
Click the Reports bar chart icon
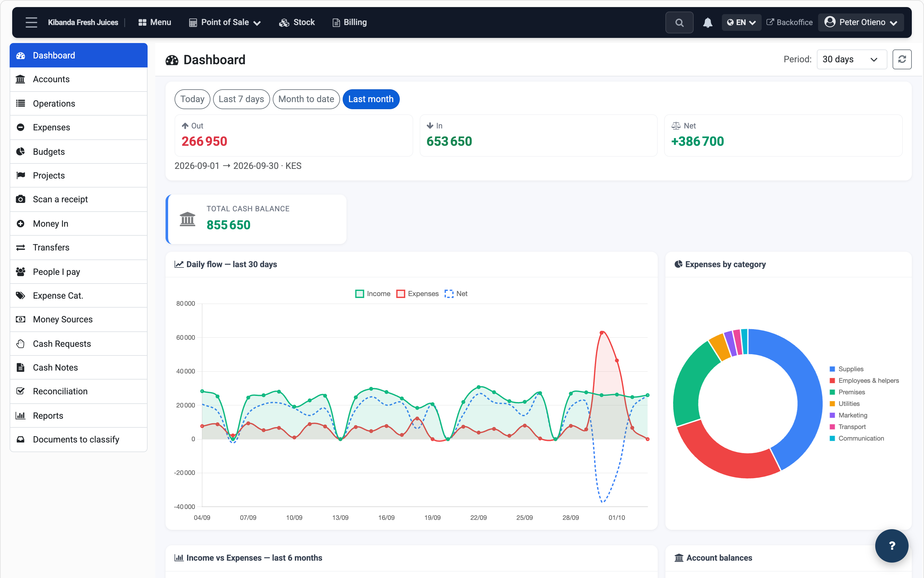[x=21, y=416]
